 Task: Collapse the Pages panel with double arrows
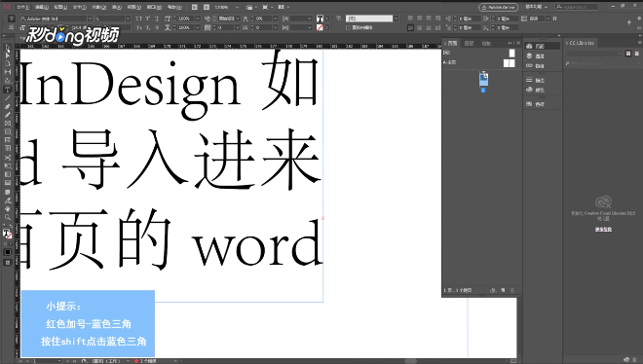pyautogui.click(x=511, y=43)
